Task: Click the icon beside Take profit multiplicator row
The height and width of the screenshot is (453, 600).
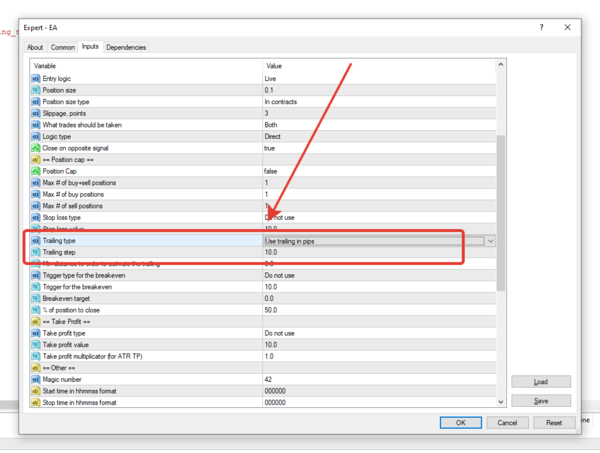Action: click(x=36, y=356)
